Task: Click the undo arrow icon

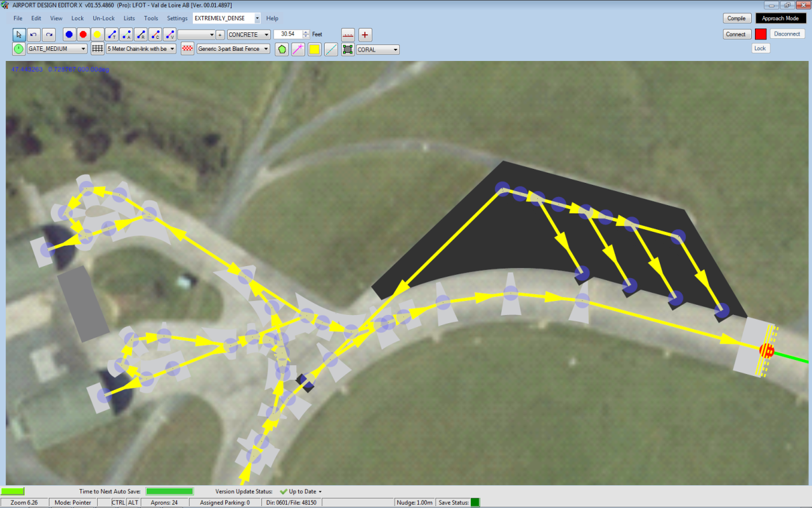Action: click(34, 34)
